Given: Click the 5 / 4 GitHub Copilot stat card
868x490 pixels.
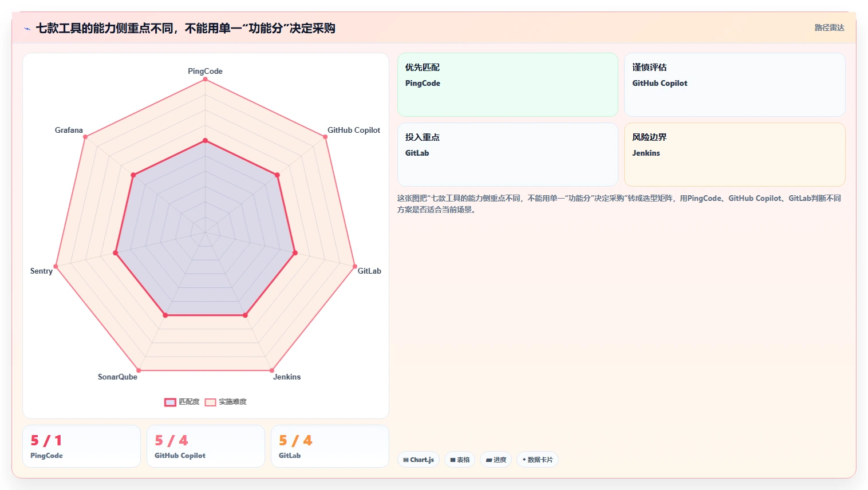Looking at the screenshot, I should (206, 446).
